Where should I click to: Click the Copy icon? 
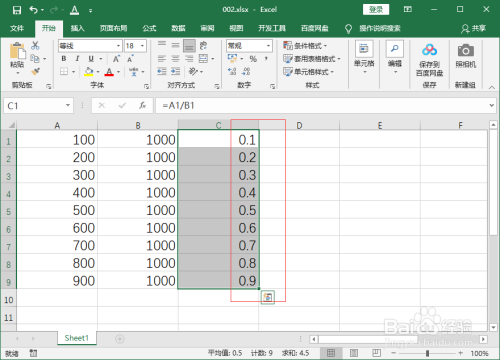pos(35,59)
